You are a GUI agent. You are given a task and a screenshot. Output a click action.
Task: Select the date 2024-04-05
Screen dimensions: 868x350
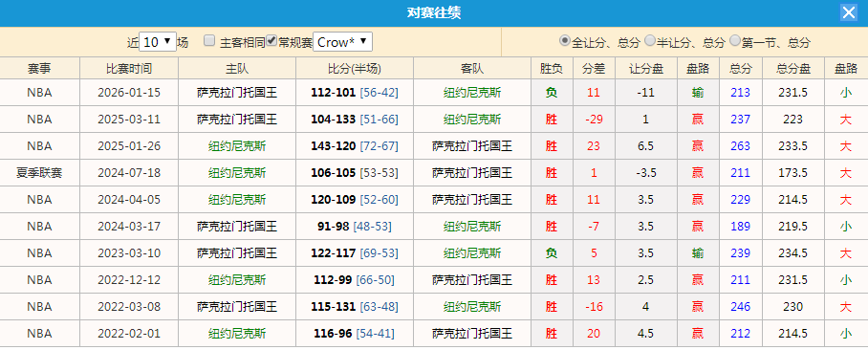tap(129, 199)
